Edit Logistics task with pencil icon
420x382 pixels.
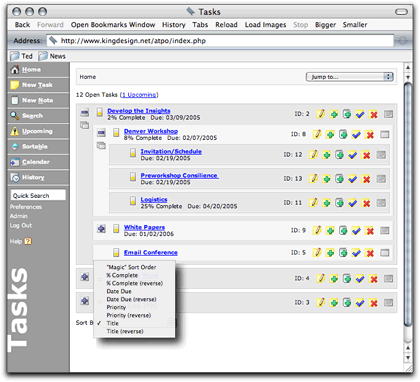coord(313,202)
